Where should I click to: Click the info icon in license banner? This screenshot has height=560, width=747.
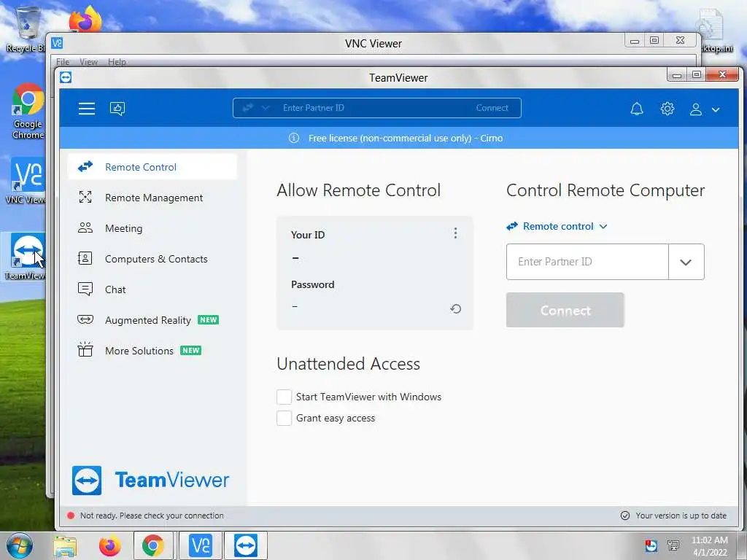click(294, 138)
